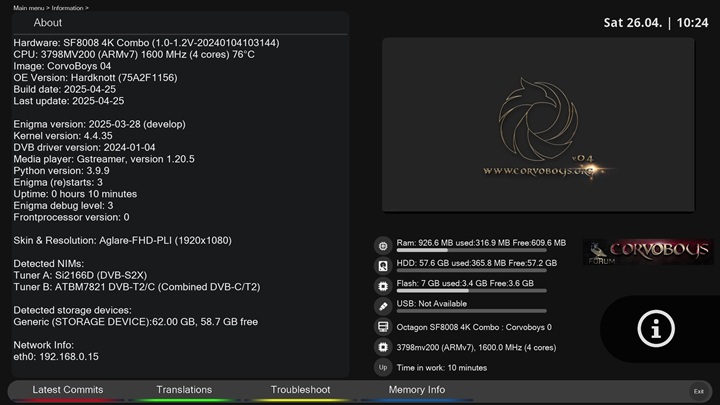Image resolution: width=720 pixels, height=405 pixels.
Task: Click the HDD usage progress bar
Action: click(472, 270)
